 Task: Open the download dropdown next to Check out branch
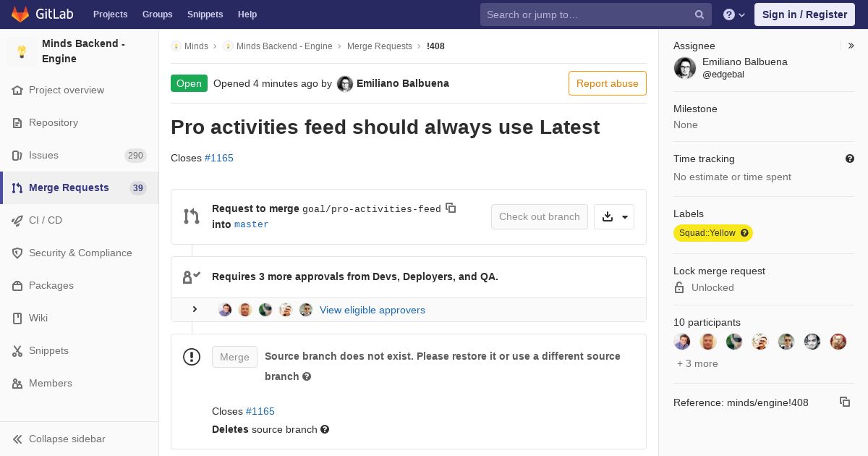614,217
